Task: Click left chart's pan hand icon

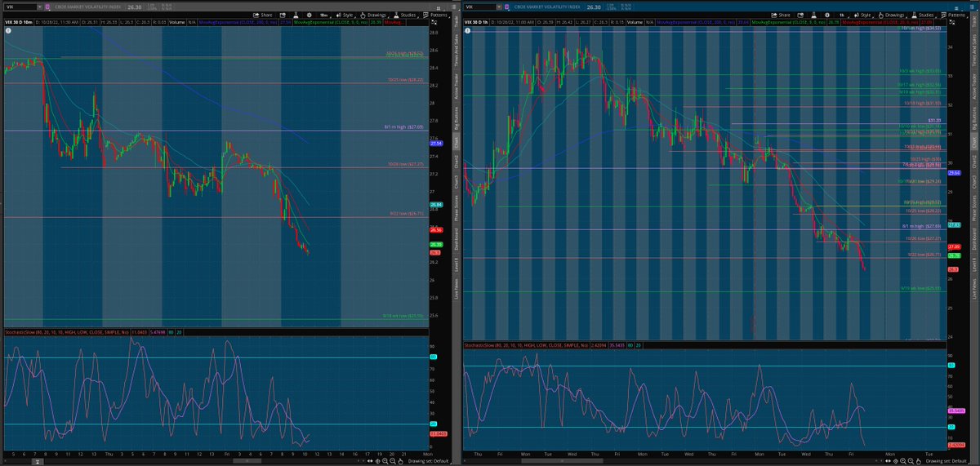Action: [x=400, y=460]
